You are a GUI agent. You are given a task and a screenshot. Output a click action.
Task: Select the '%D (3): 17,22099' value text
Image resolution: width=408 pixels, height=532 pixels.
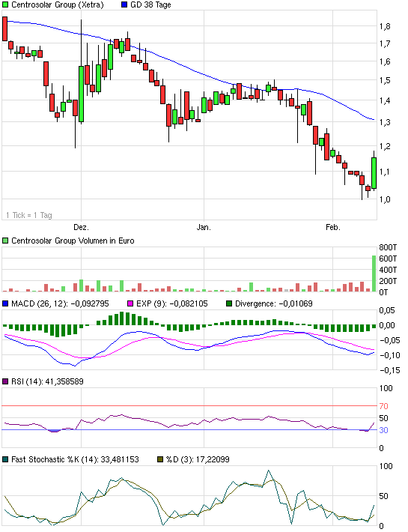[x=198, y=460]
